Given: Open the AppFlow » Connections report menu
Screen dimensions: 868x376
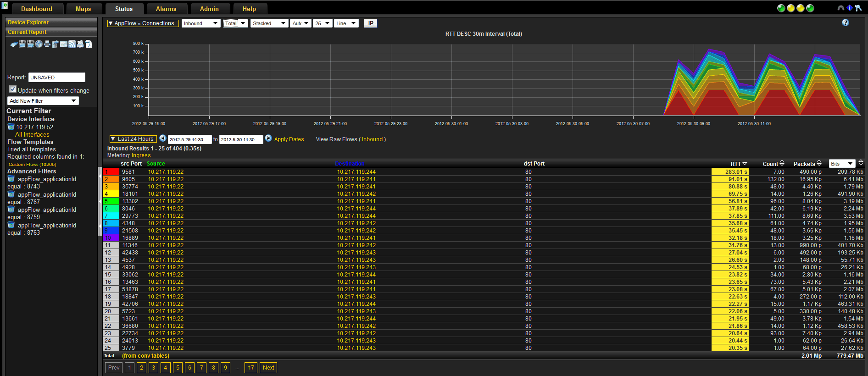Looking at the screenshot, I should click(143, 23).
